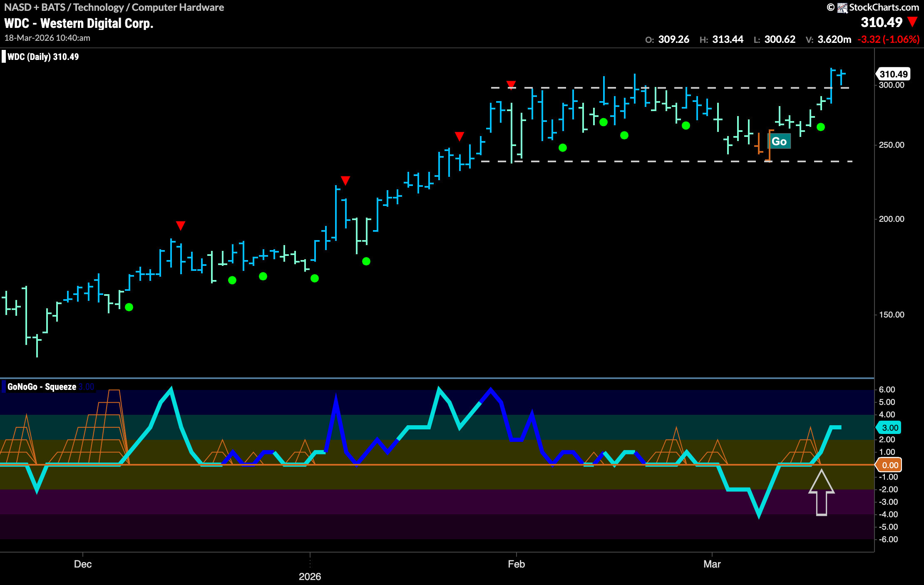Click the 250.00 price axis label
The image size is (924, 585).
click(891, 145)
